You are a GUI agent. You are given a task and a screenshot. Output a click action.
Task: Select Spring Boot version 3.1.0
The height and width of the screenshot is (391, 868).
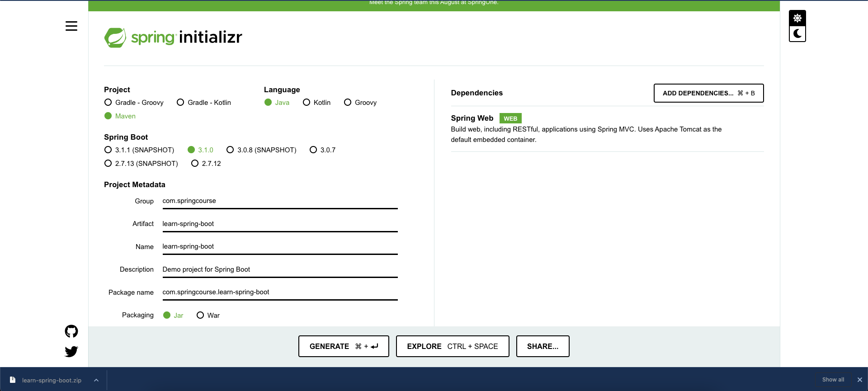pos(200,150)
